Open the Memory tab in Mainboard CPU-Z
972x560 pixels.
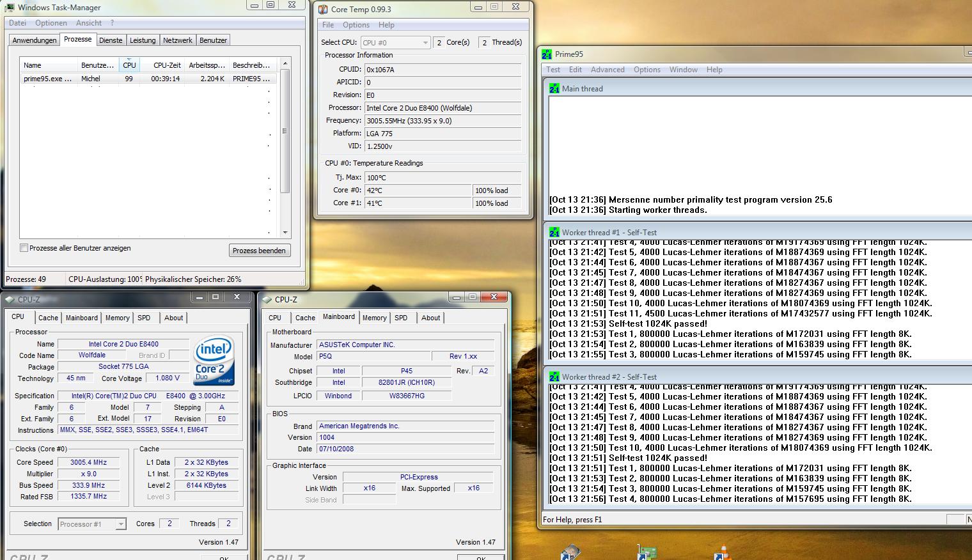pos(375,318)
